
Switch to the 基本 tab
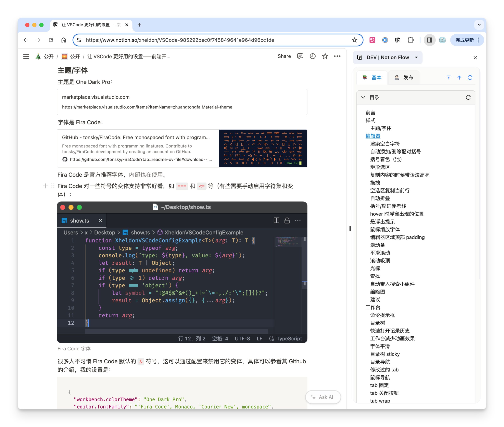click(372, 78)
